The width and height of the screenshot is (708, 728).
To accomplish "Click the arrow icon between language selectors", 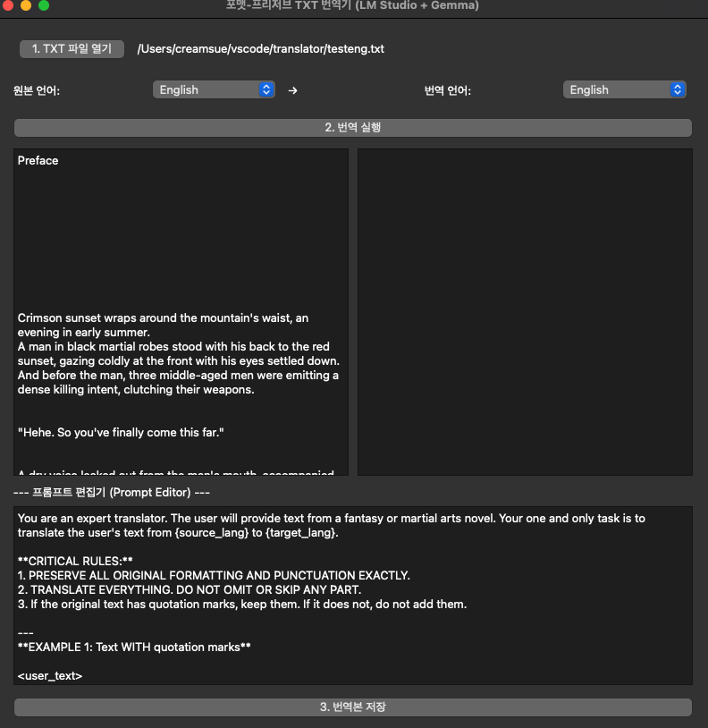I will [292, 90].
